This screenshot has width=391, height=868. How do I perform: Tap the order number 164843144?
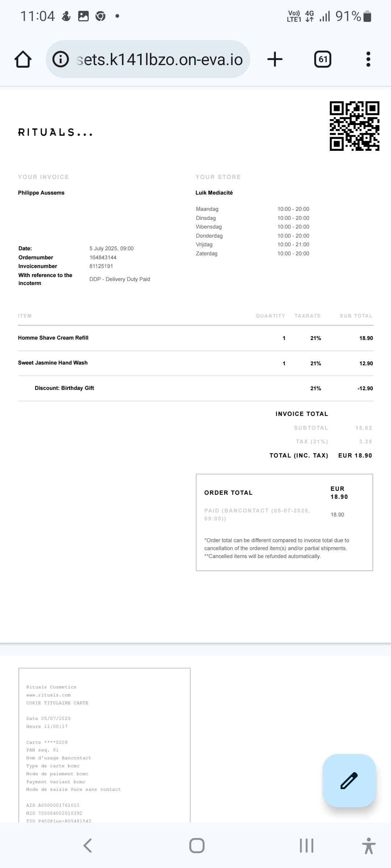click(x=103, y=258)
